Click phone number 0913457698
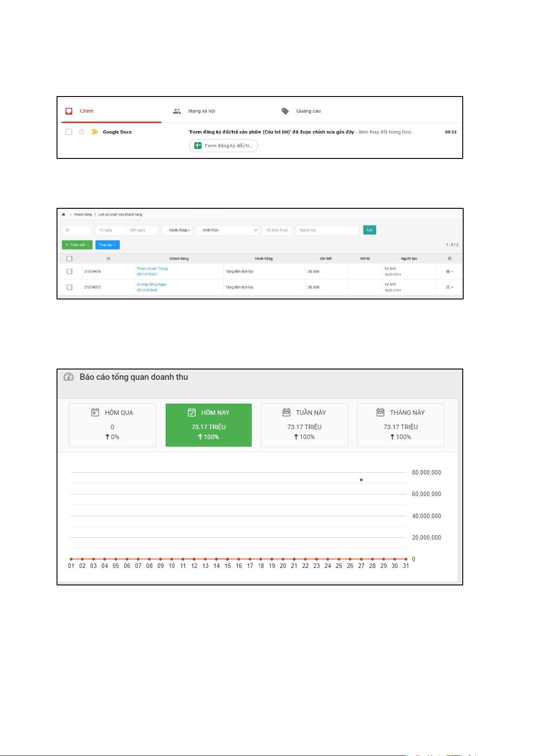Viewport: 535px width, 756px height. click(x=147, y=290)
